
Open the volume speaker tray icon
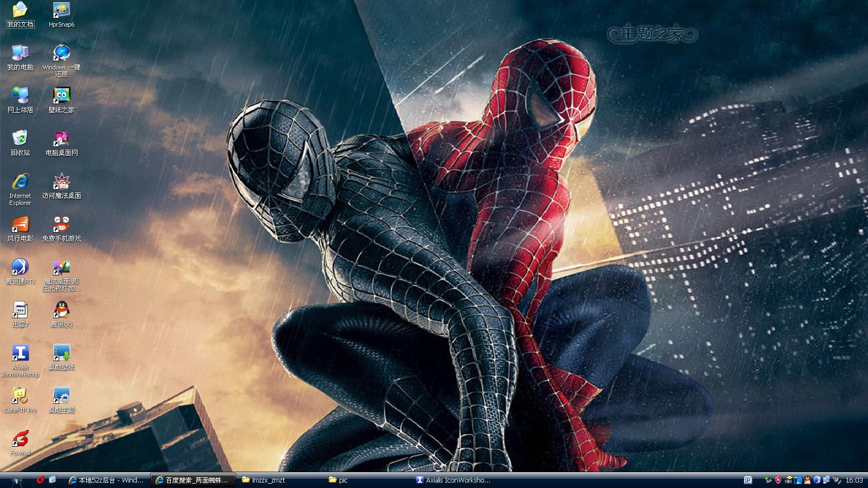pyautogui.click(x=837, y=480)
